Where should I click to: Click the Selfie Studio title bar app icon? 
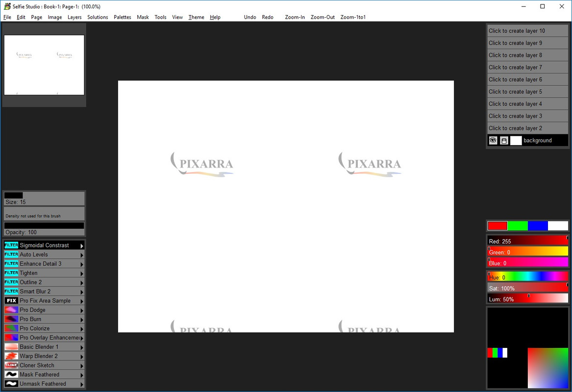(x=7, y=6)
